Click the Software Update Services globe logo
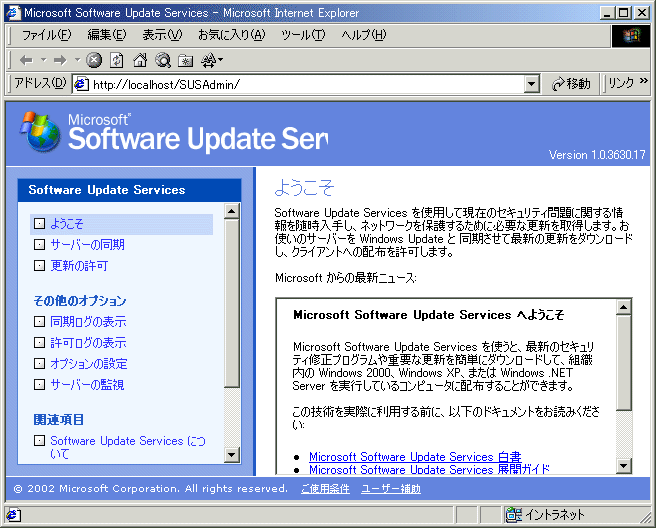 [x=40, y=132]
